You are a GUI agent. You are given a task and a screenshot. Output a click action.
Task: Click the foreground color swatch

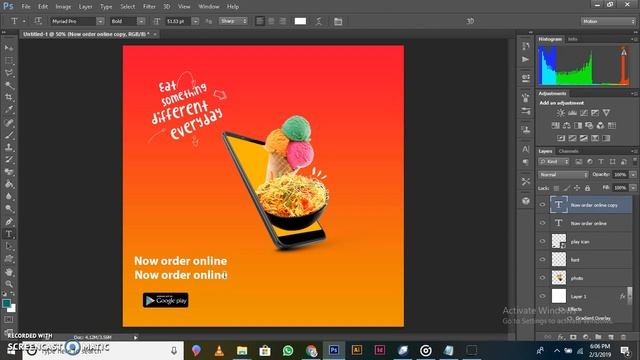[x=6, y=303]
